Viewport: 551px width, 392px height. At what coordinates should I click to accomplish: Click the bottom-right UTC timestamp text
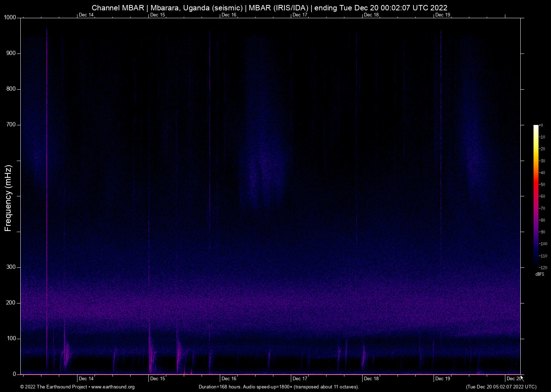click(501, 387)
